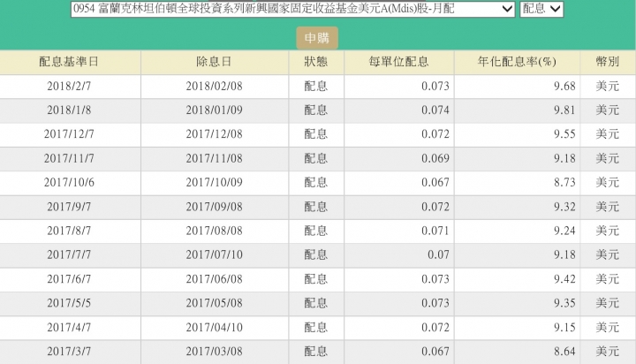Select ex-dividend date 2017/06/08
The height and width of the screenshot is (364, 636).
214,279
